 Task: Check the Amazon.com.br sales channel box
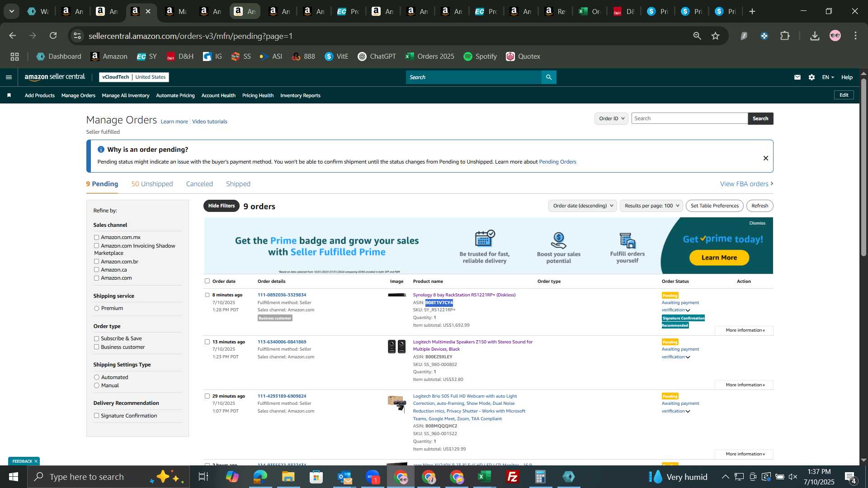[96, 262]
